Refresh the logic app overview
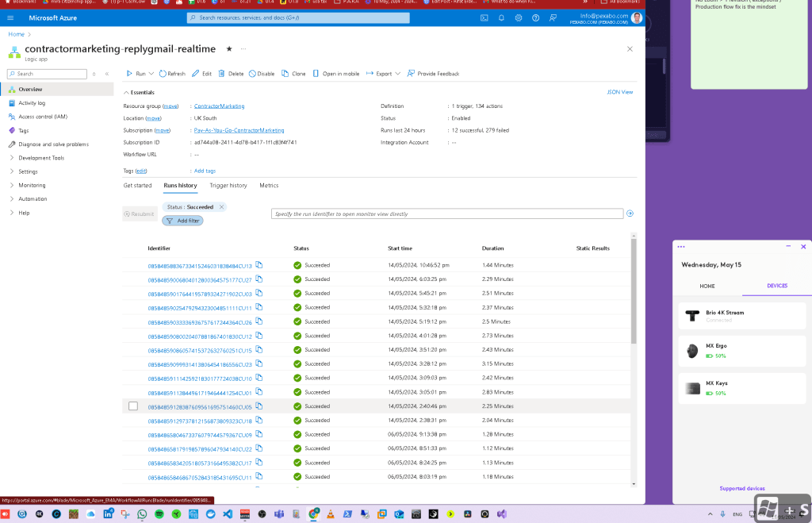Image resolution: width=812 pixels, height=523 pixels. 172,74
